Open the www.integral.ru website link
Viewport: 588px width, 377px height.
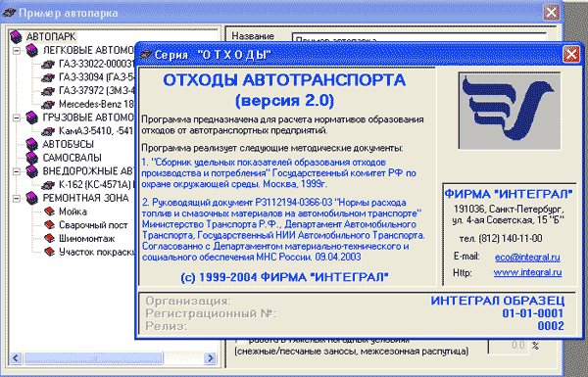click(x=527, y=272)
